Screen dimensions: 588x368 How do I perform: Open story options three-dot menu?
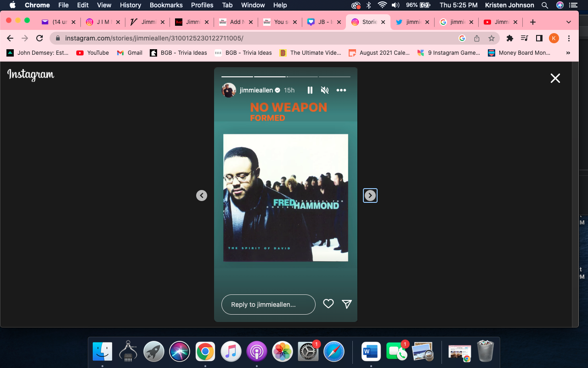341,90
